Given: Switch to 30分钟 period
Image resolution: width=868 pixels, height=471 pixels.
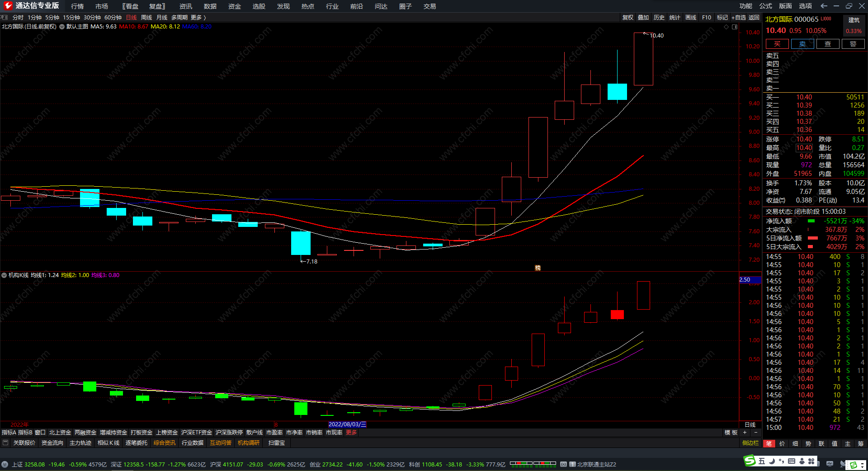Looking at the screenshot, I should (92, 17).
